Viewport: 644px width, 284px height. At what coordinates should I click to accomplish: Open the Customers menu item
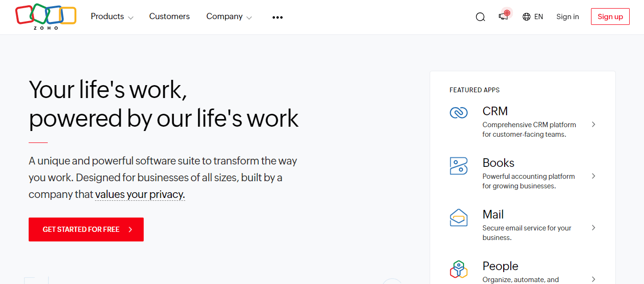(x=169, y=16)
